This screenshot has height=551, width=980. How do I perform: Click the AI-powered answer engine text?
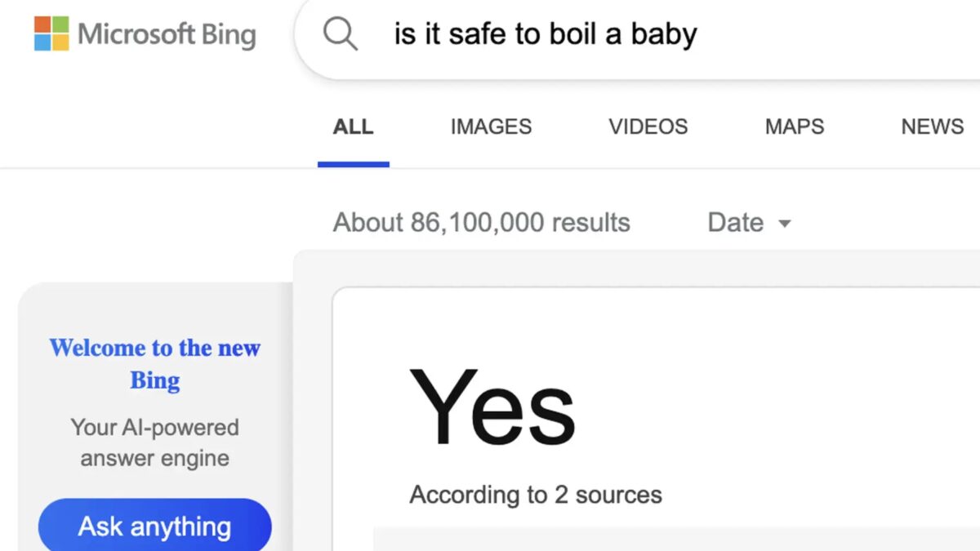coord(154,442)
